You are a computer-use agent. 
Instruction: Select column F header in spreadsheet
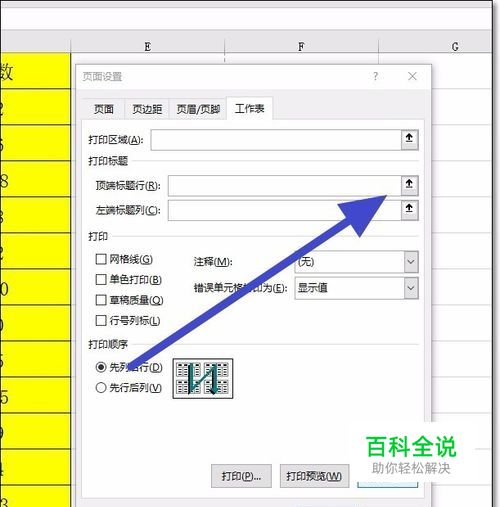click(x=301, y=46)
